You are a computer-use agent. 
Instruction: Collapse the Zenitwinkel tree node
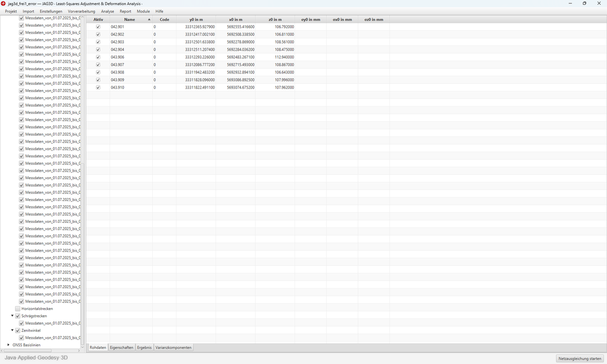tap(12, 330)
